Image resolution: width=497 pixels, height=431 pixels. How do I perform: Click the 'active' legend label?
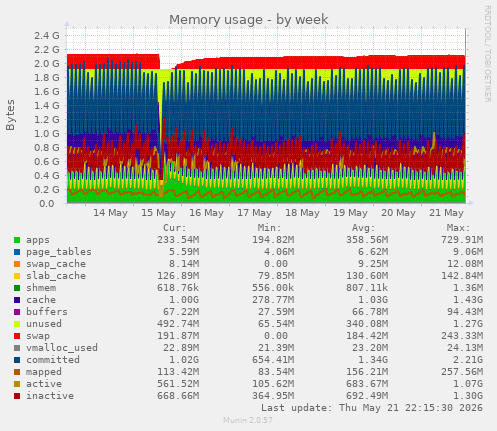[x=44, y=384]
